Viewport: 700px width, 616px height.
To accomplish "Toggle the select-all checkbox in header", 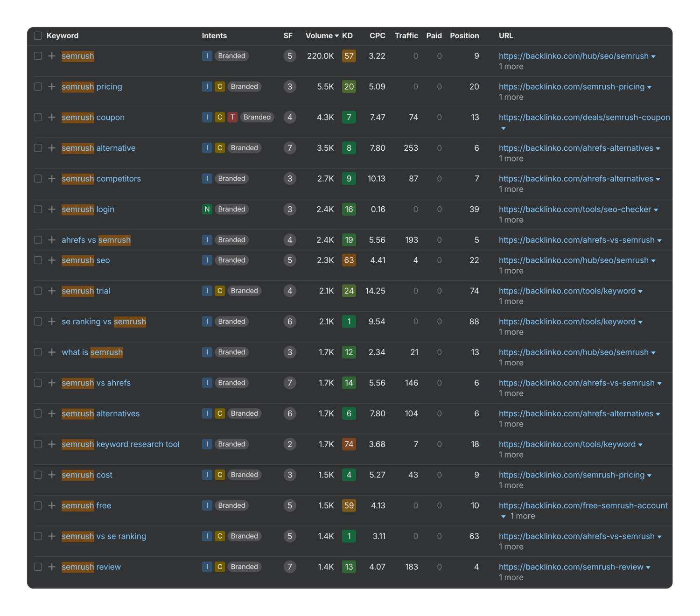I will tap(38, 36).
